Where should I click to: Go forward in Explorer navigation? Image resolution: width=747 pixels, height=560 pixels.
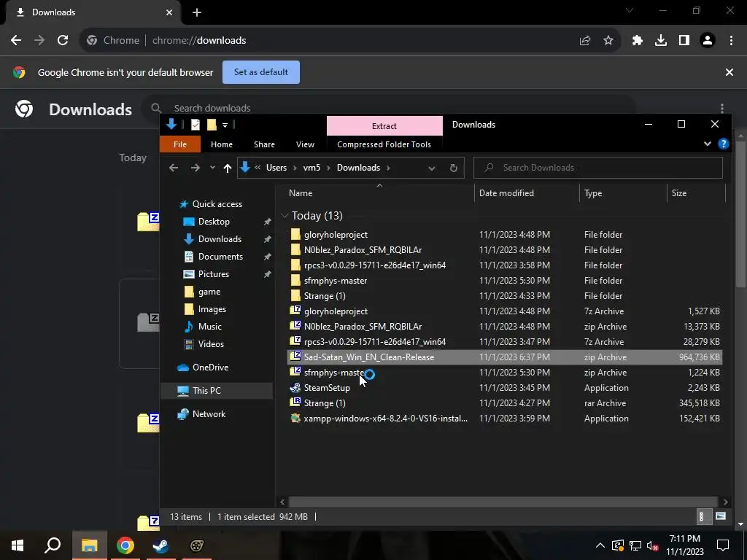point(196,168)
